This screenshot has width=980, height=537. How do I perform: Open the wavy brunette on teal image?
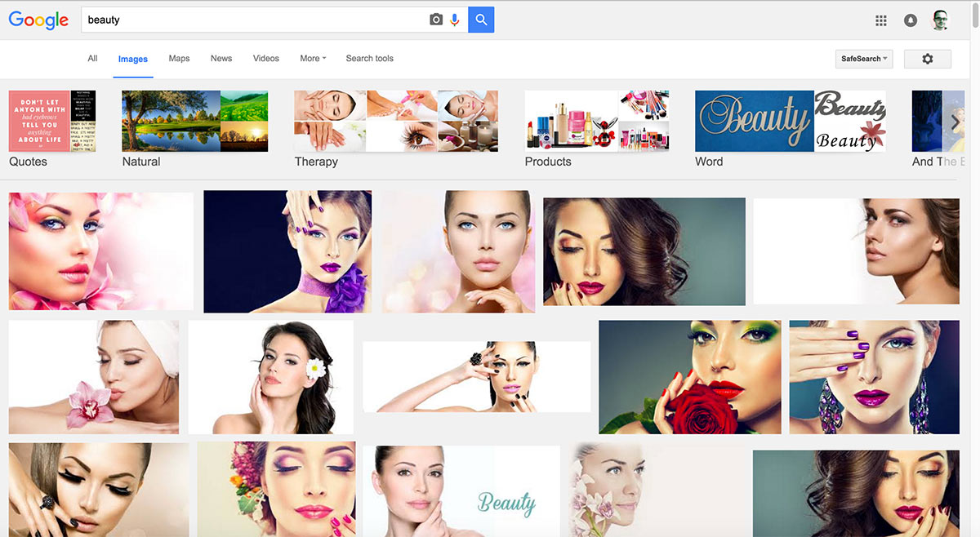pyautogui.click(x=644, y=251)
